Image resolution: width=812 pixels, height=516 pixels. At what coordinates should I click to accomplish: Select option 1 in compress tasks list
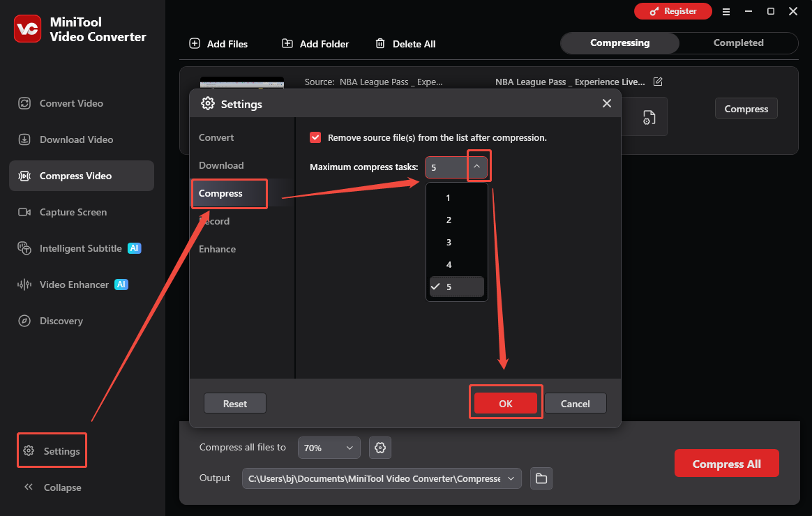pos(457,198)
